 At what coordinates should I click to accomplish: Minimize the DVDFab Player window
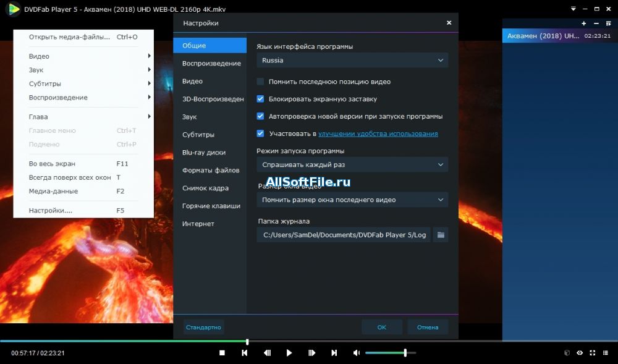click(x=585, y=9)
